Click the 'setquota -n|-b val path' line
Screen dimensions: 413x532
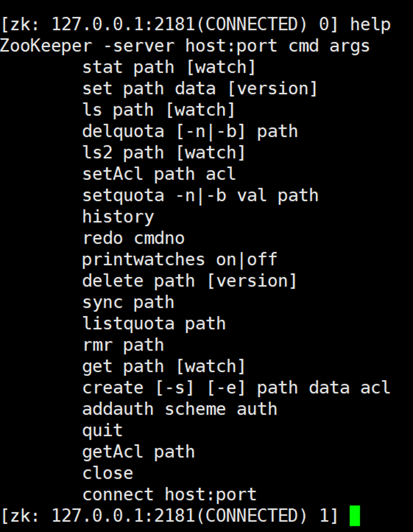[200, 195]
